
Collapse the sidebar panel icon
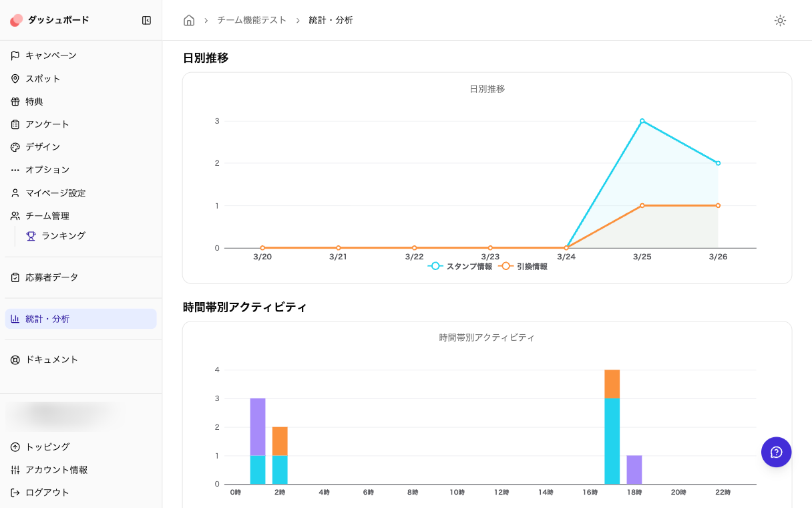pyautogui.click(x=146, y=20)
